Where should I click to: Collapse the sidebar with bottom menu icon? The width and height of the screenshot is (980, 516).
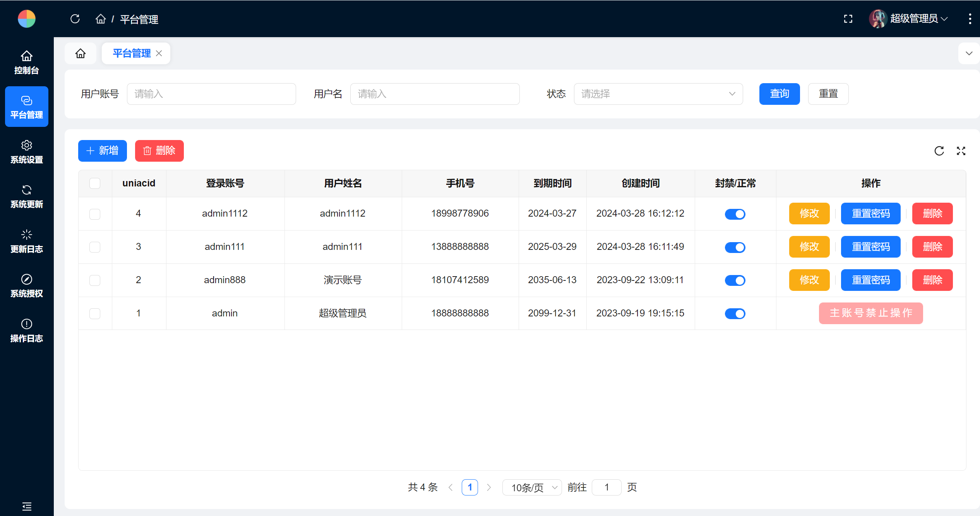coord(26,506)
